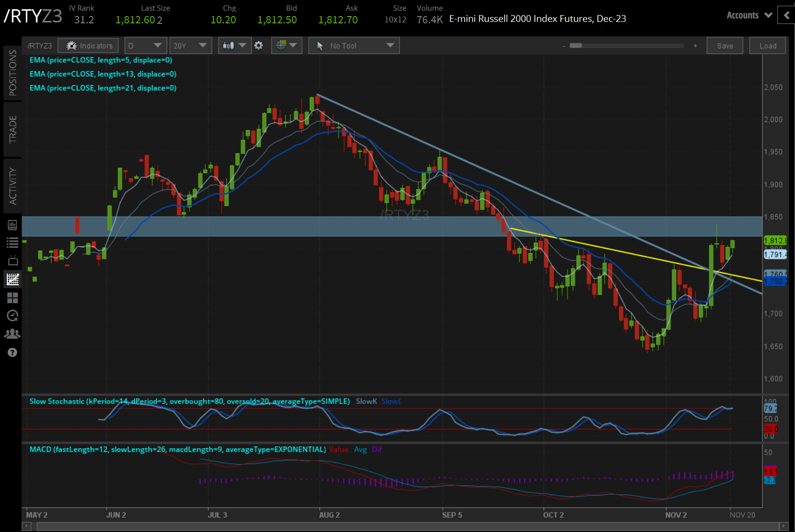
Task: Click the help question mark icon
Action: click(13, 352)
